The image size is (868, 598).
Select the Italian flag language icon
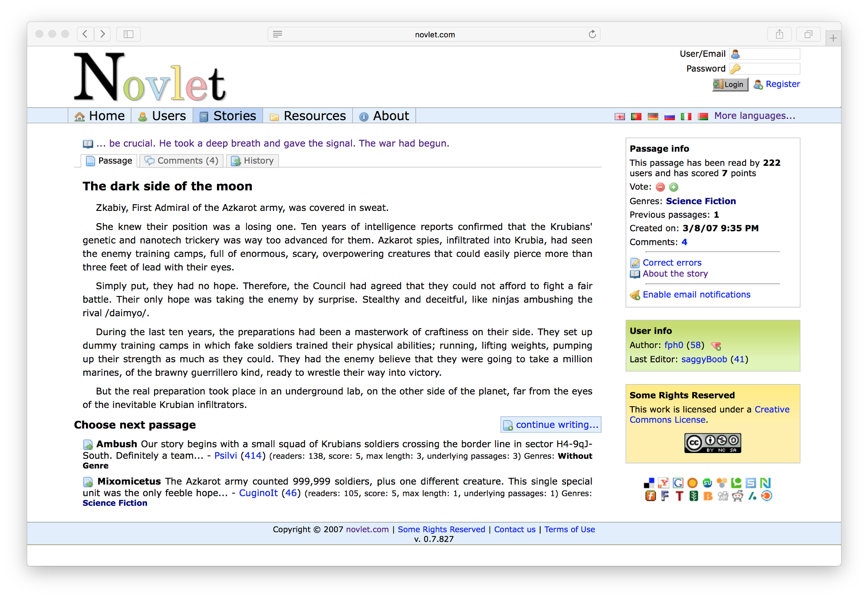(x=686, y=116)
